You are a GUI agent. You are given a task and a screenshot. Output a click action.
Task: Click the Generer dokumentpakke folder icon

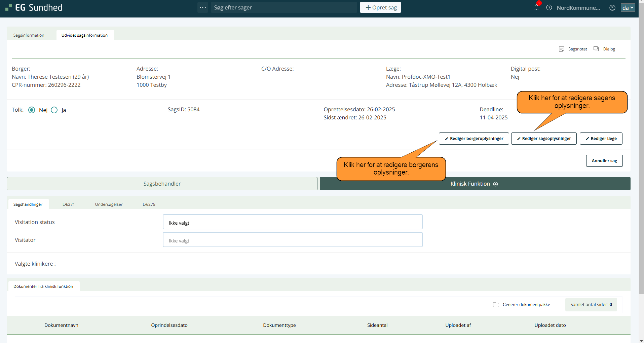[x=496, y=305]
